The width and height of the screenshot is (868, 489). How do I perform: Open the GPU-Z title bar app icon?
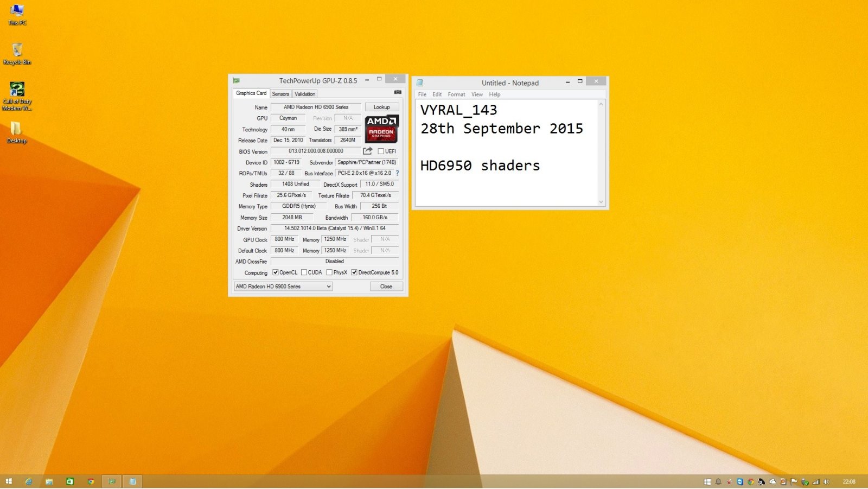237,80
